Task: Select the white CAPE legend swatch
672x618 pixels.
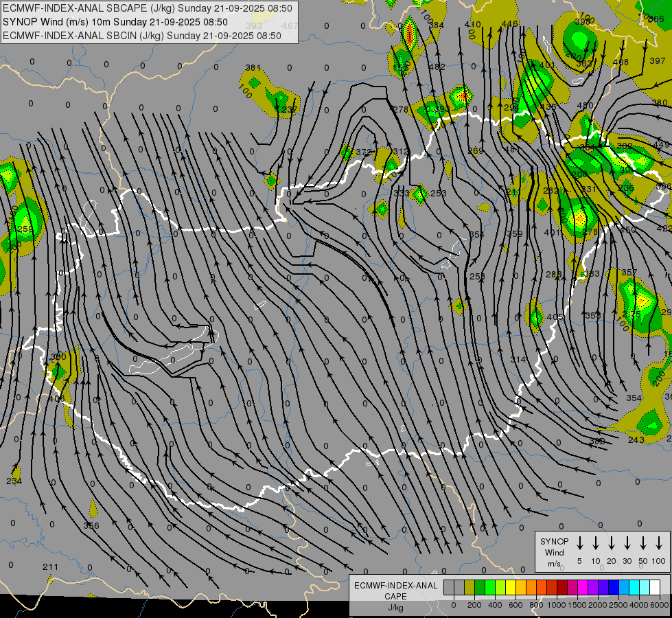Action: (x=654, y=588)
